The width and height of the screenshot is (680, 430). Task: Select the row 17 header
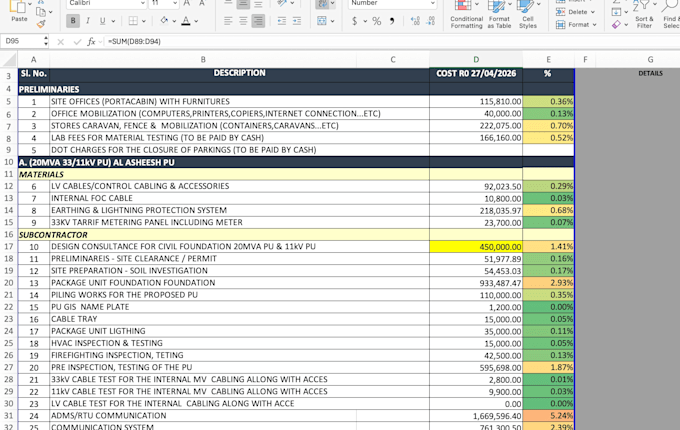tap(9, 247)
